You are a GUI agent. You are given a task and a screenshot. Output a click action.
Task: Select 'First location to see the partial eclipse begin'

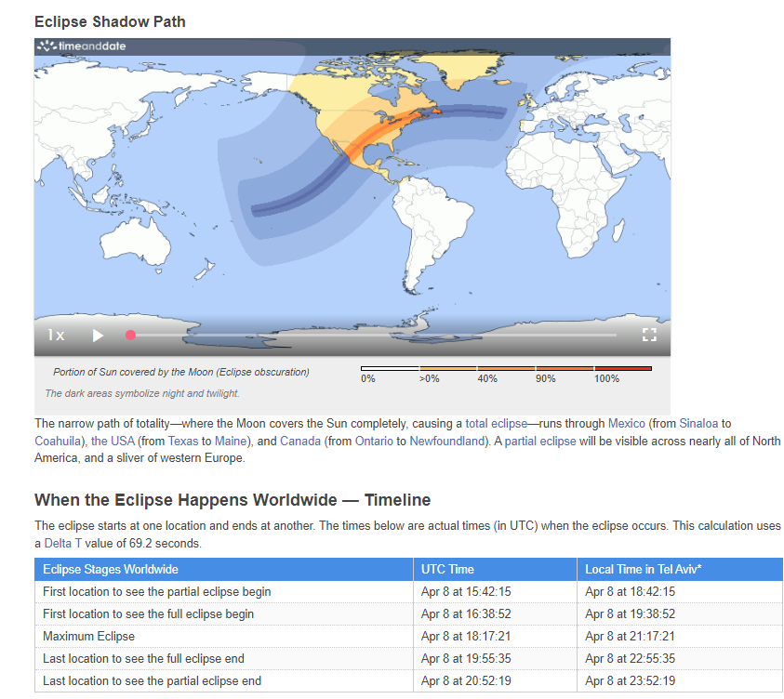pos(157,592)
